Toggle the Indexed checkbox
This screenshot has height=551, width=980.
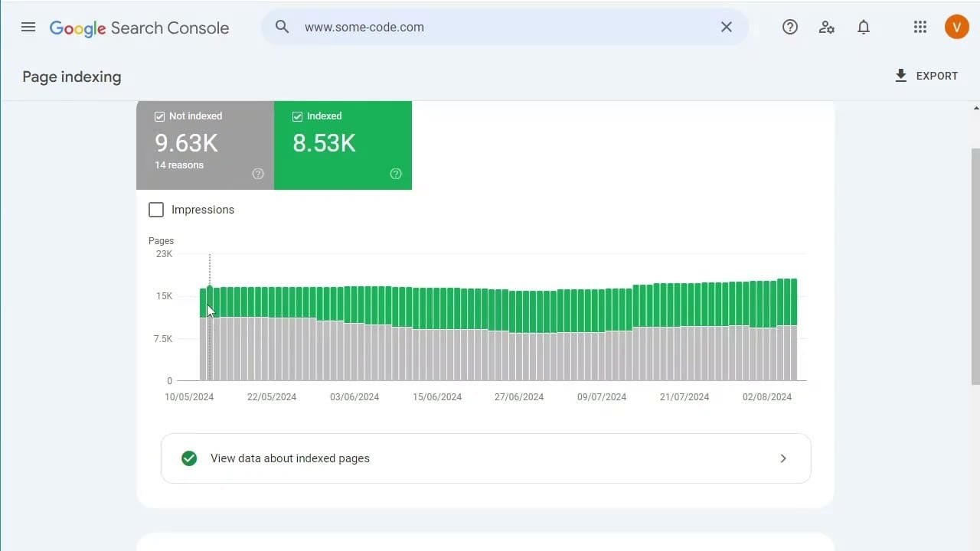(x=298, y=116)
